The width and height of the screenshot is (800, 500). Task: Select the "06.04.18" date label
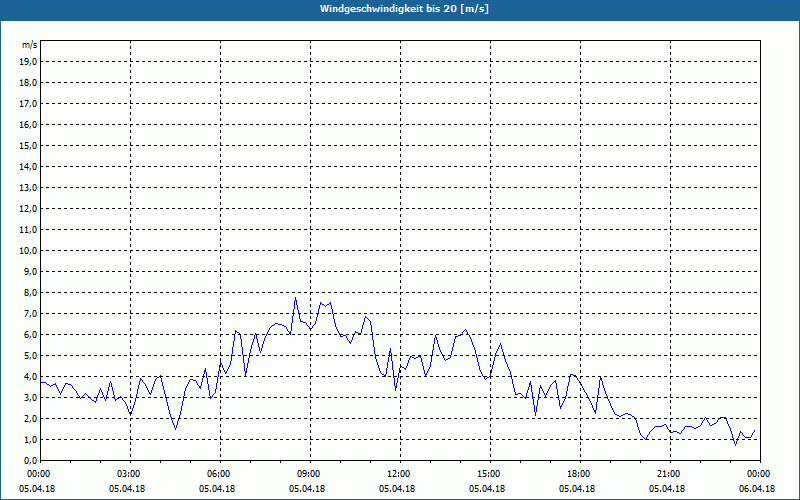coord(757,489)
